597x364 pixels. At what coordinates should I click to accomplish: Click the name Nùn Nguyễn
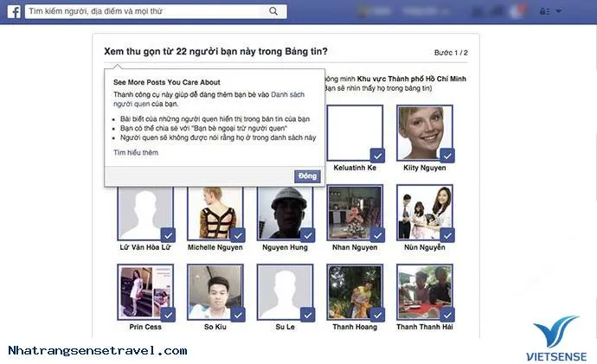tap(425, 247)
